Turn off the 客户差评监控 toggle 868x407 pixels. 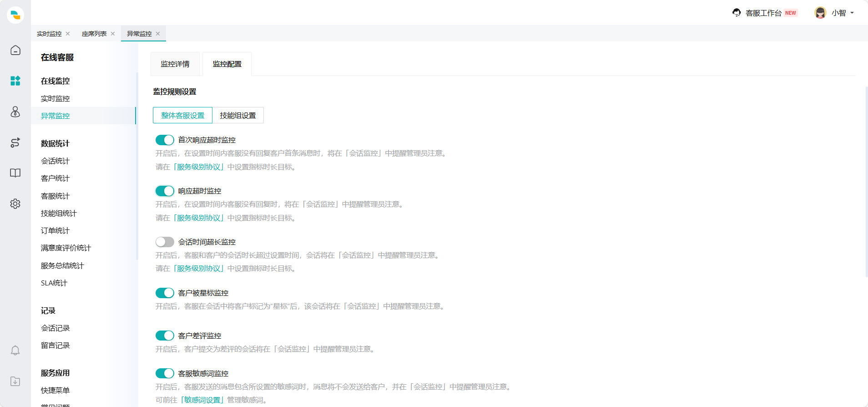pyautogui.click(x=165, y=336)
